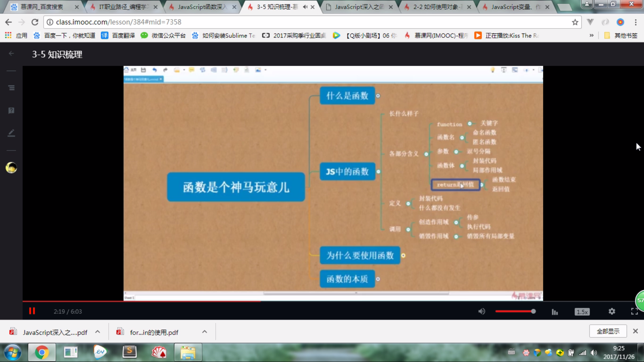Pause the video playback
The height and width of the screenshot is (362, 644).
(32, 311)
